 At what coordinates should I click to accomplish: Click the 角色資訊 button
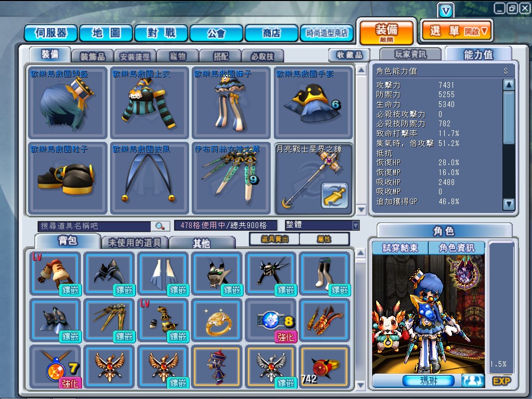coord(457,248)
